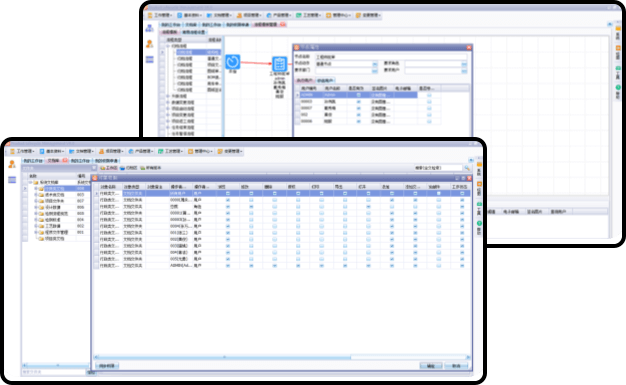Screen dimensions: 626x385
Task: Open node type dropdown in back dialog
Action: (x=374, y=64)
